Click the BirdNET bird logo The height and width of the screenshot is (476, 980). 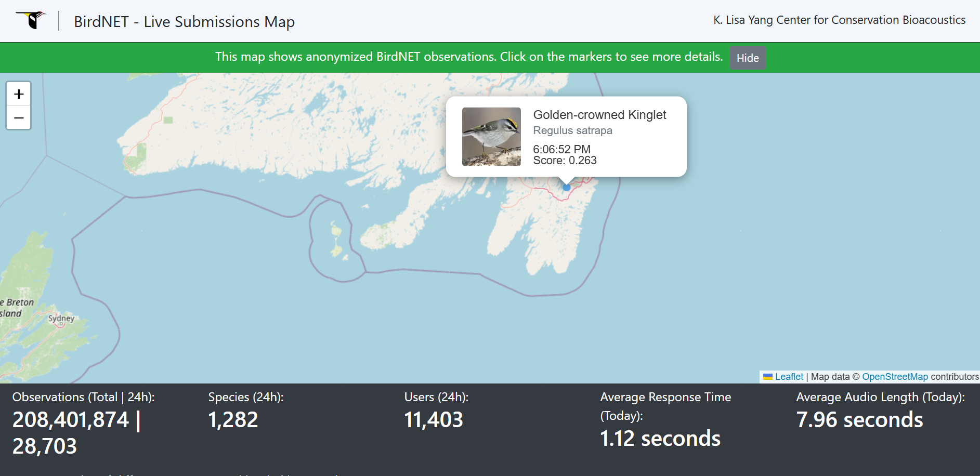click(32, 20)
